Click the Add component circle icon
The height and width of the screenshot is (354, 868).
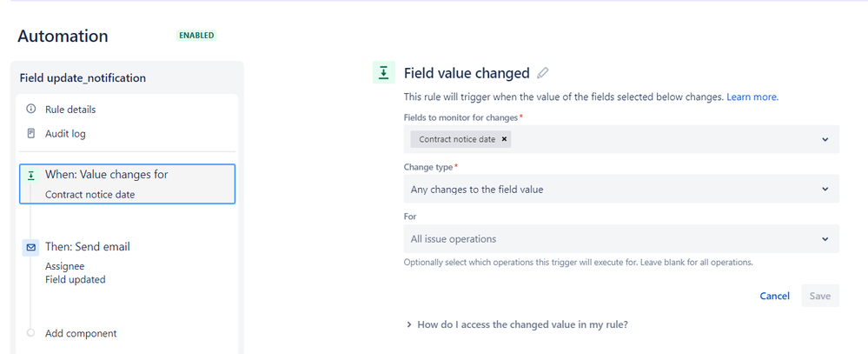tap(31, 333)
